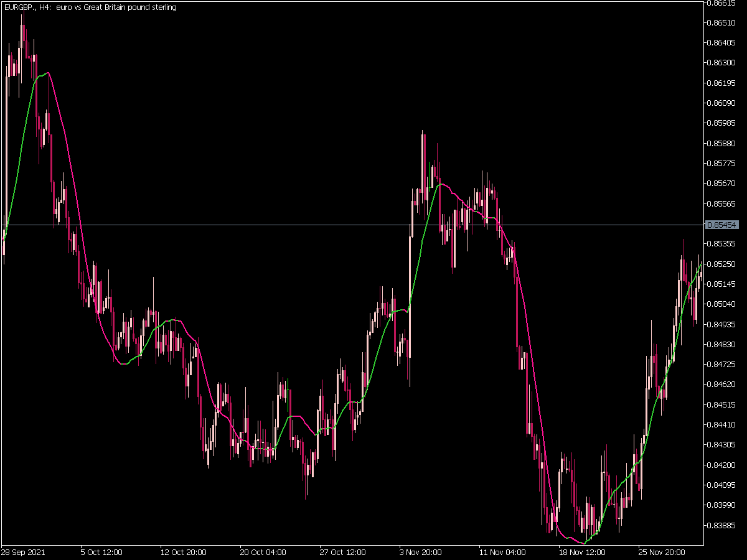Click the 0.85775 price axis label
The width and height of the screenshot is (747, 560).
coord(721,164)
